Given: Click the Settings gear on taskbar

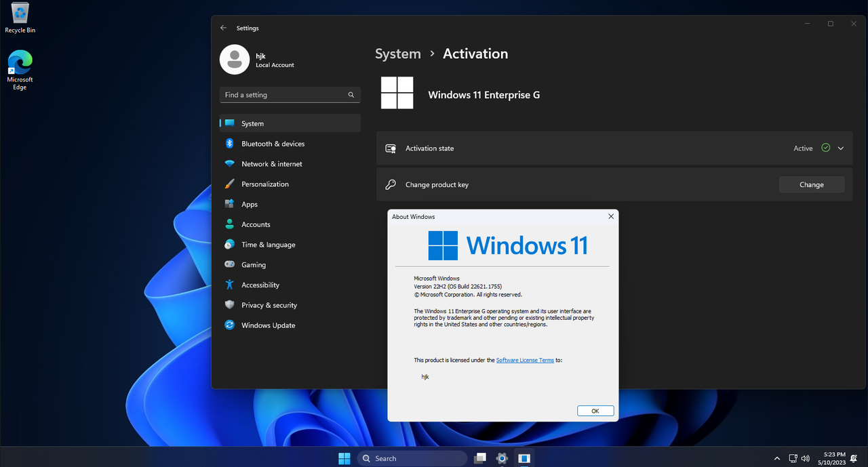Looking at the screenshot, I should coord(502,458).
